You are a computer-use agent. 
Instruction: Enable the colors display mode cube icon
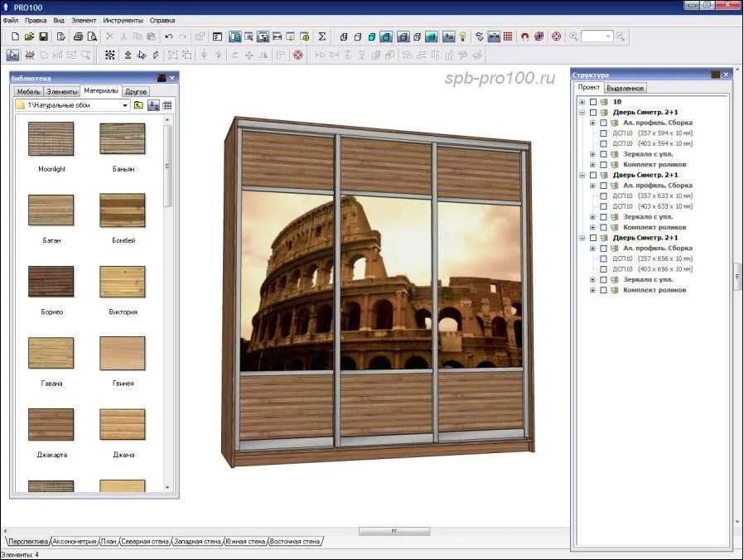point(373,36)
